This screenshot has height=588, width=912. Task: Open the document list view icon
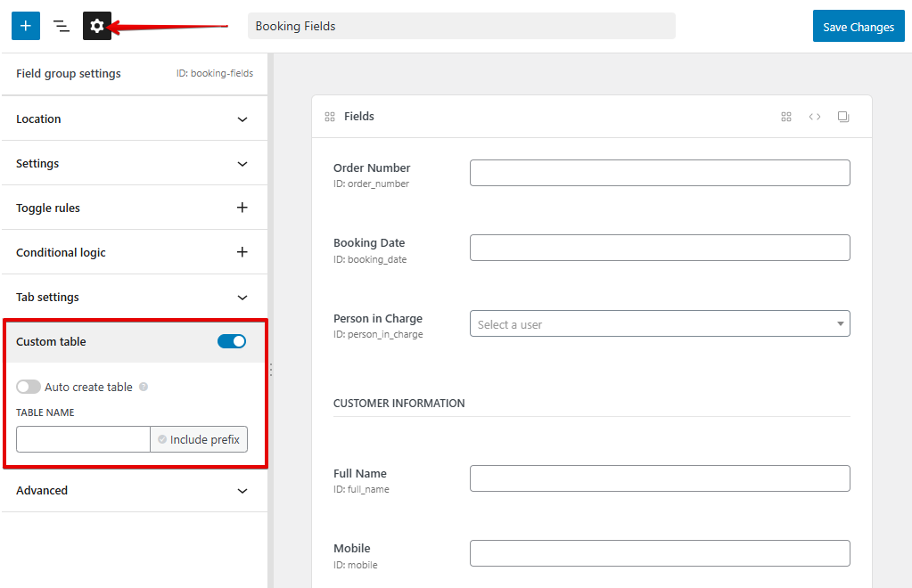pos(61,26)
